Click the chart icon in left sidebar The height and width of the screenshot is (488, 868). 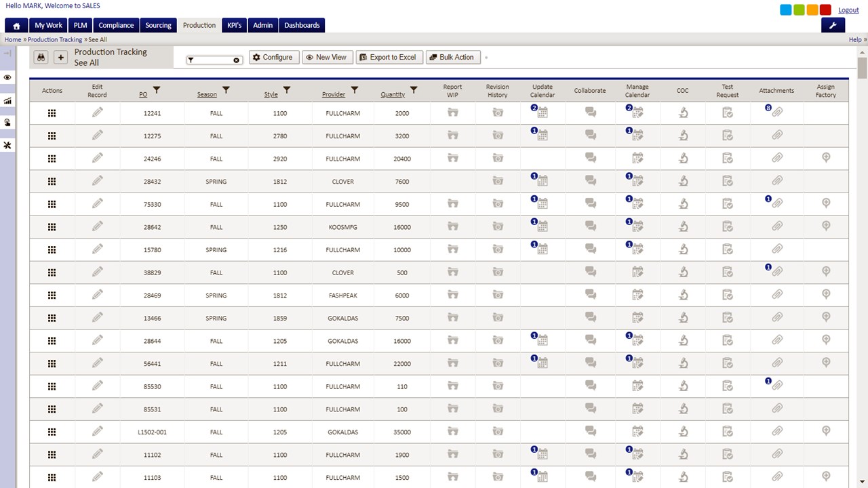coord(7,100)
